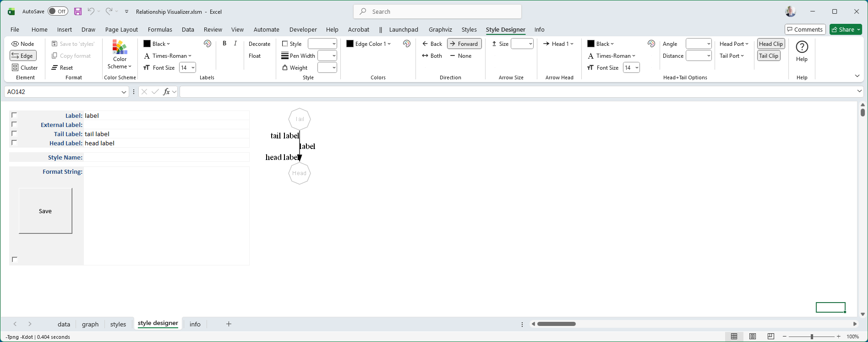Click the Bold formatting icon
The image size is (868, 342).
224,44
